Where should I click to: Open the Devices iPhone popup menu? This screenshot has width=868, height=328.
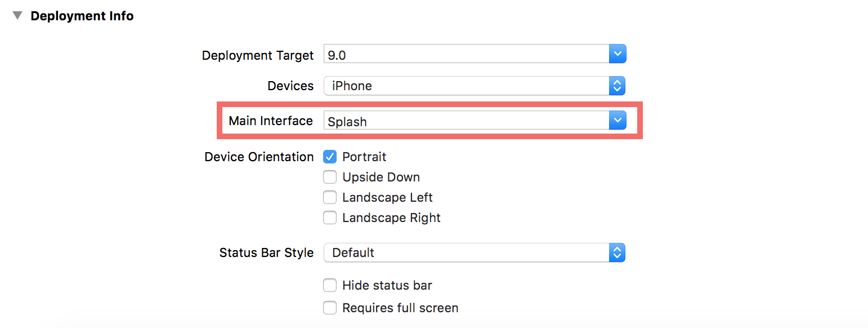click(x=475, y=86)
